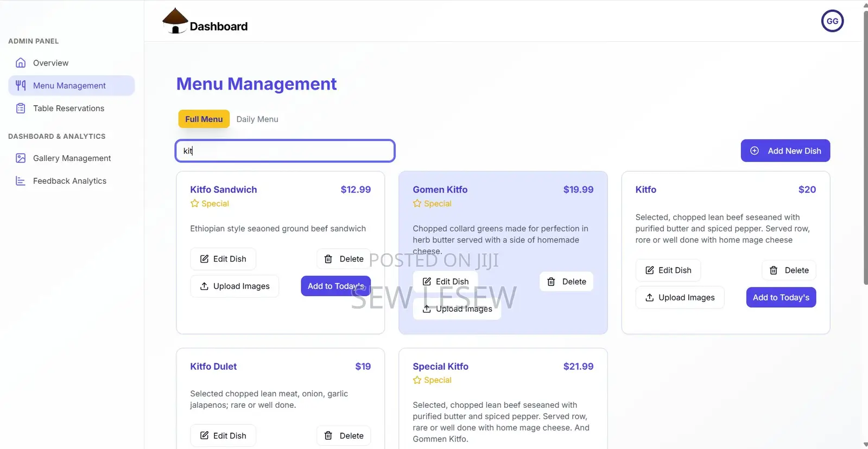Delete the Gomen Kitfo dish
The image size is (868, 449).
[566, 281]
